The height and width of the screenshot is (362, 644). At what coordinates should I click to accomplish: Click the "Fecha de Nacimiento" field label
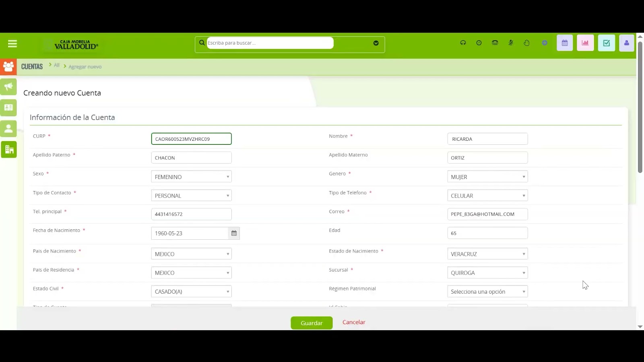pyautogui.click(x=56, y=230)
